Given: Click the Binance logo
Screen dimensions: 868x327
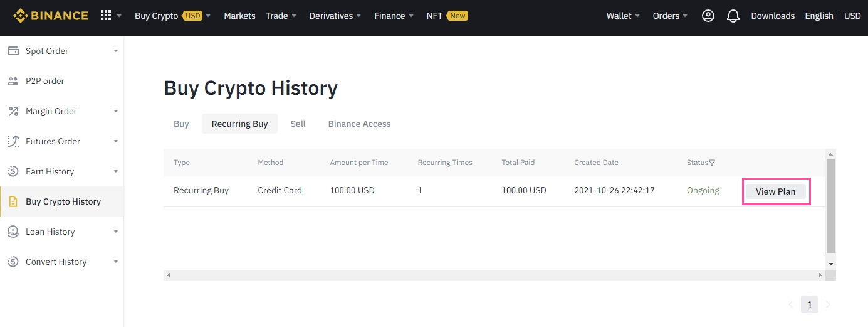Looking at the screenshot, I should [51, 16].
